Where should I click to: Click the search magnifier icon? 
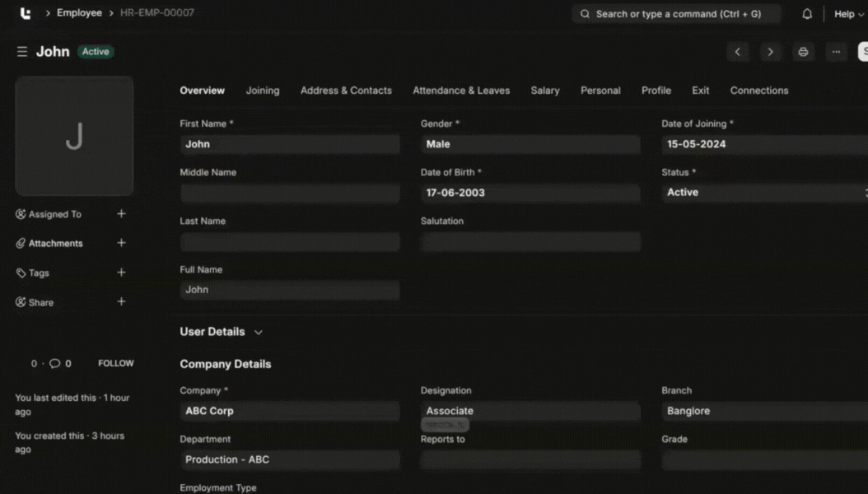point(585,14)
